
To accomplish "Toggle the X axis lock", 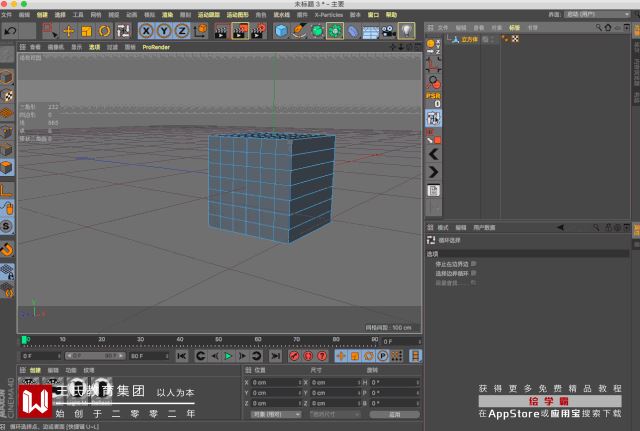I will tap(146, 31).
